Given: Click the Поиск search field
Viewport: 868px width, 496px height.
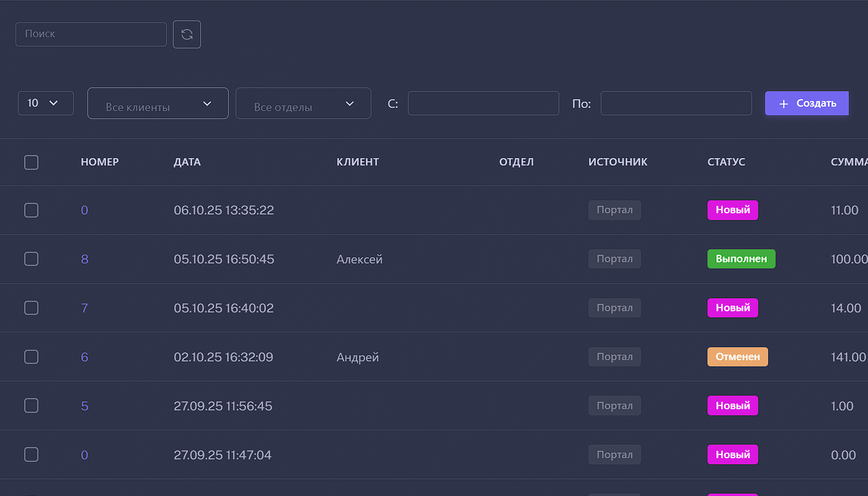Looking at the screenshot, I should (x=91, y=35).
